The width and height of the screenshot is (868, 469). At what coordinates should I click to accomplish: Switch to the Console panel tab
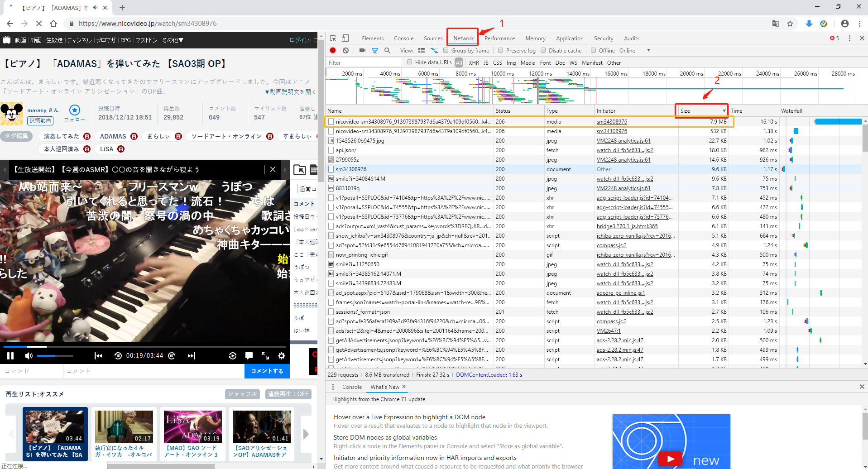403,38
